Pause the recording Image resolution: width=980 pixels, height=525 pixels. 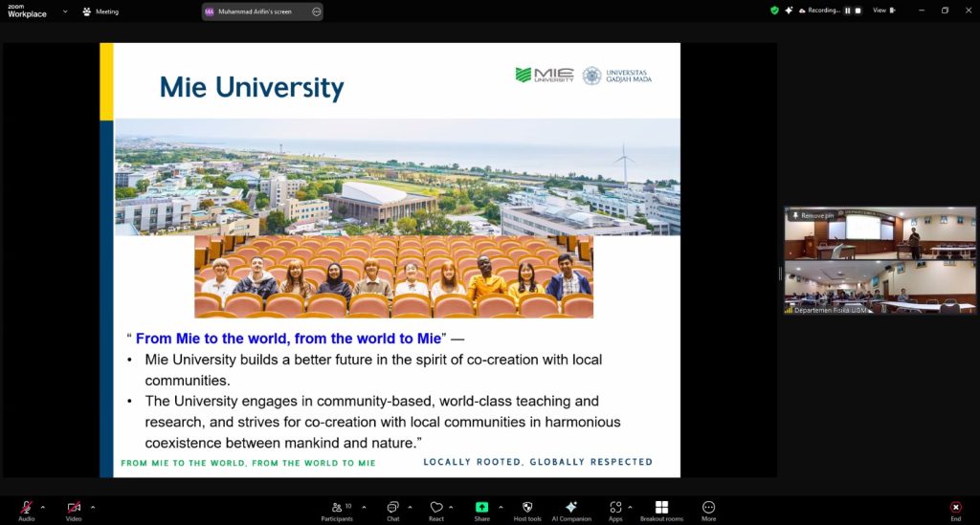click(x=848, y=11)
